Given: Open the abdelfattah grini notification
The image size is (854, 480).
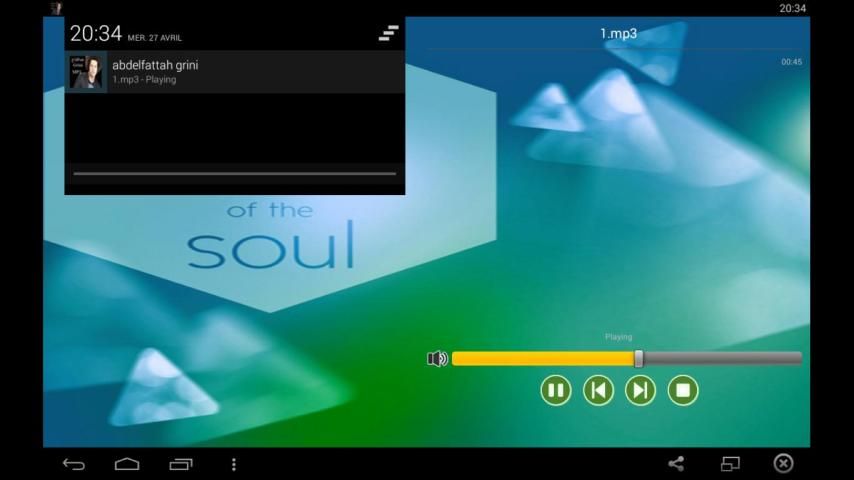Looking at the screenshot, I should click(250, 72).
